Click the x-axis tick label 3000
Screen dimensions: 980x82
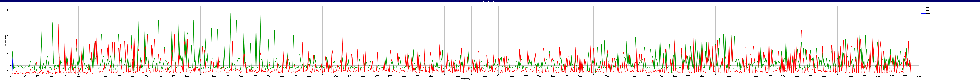[x=417, y=76]
